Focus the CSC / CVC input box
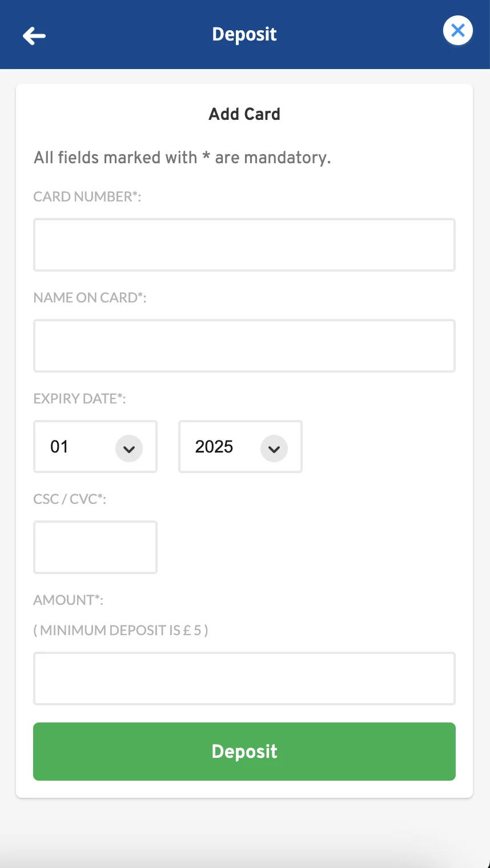 [95, 547]
